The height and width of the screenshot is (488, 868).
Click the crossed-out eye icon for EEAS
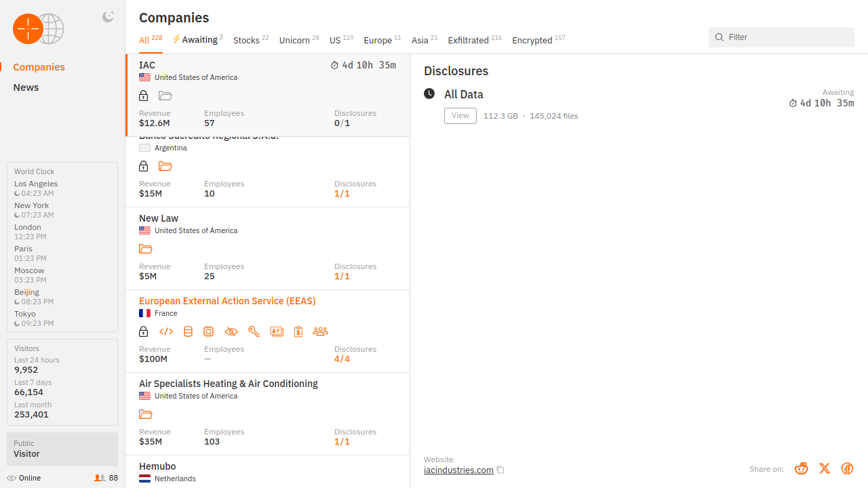(231, 331)
